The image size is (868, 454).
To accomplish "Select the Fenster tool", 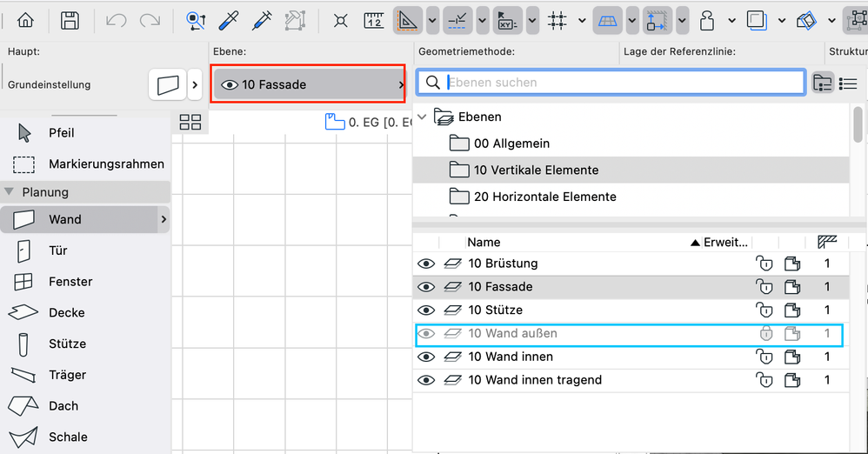I will point(85,281).
